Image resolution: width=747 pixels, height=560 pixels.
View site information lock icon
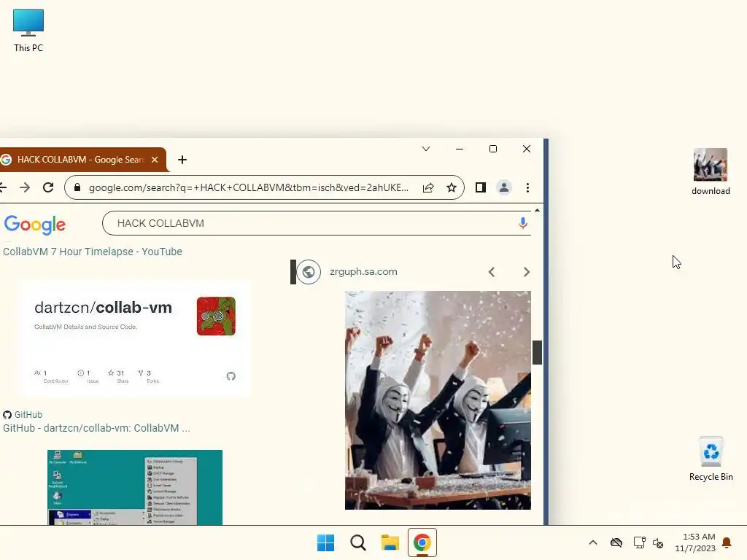tap(77, 187)
